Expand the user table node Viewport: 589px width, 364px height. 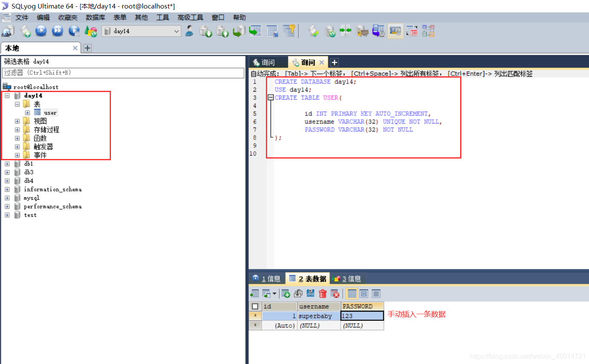28,113
